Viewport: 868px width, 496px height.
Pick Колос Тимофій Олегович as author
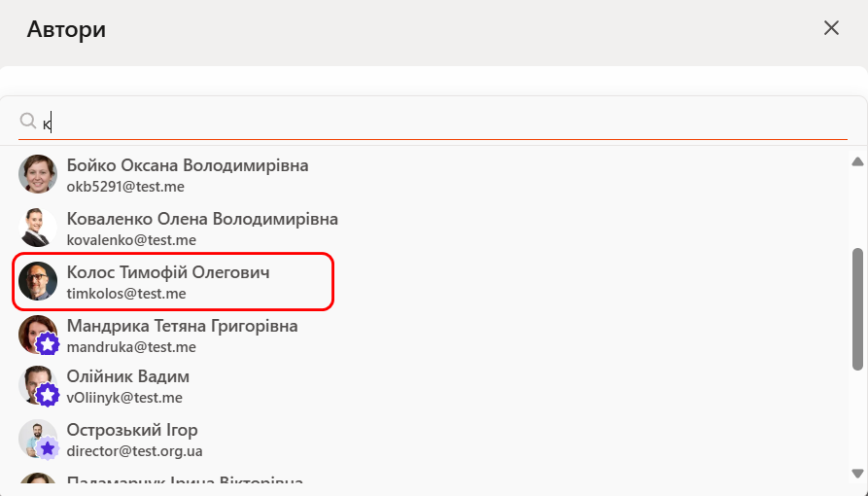coord(168,273)
